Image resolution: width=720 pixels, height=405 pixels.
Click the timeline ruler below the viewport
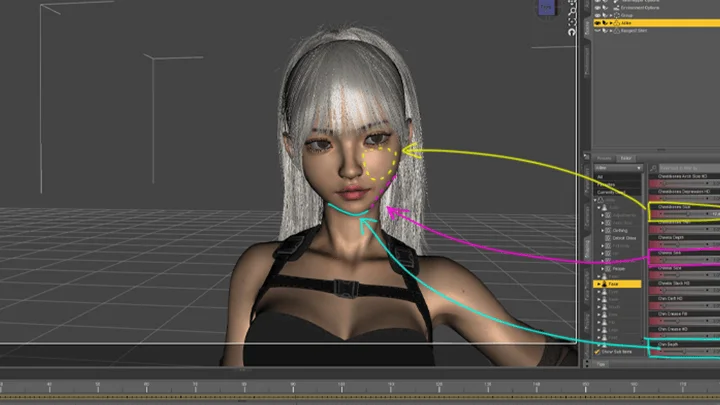pyautogui.click(x=360, y=387)
